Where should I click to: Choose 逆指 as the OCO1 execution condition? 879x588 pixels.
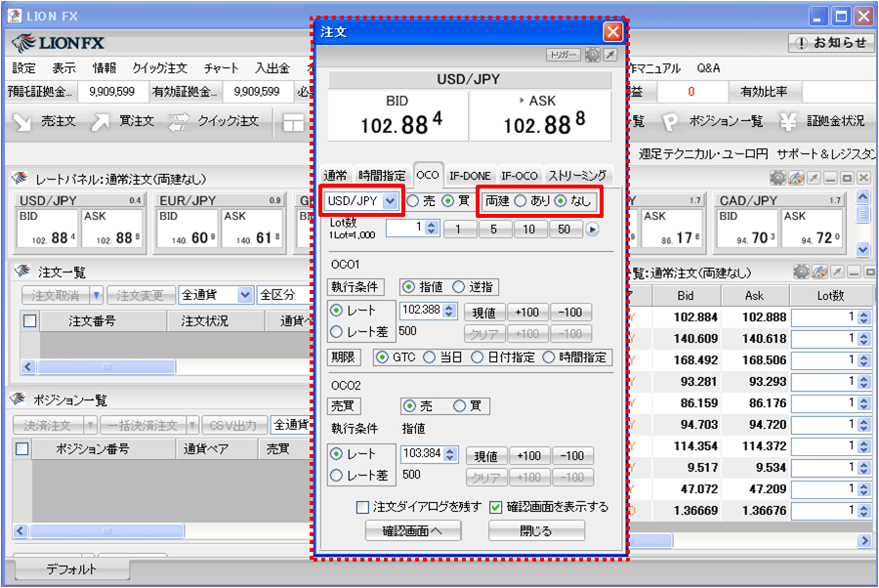tap(459, 287)
